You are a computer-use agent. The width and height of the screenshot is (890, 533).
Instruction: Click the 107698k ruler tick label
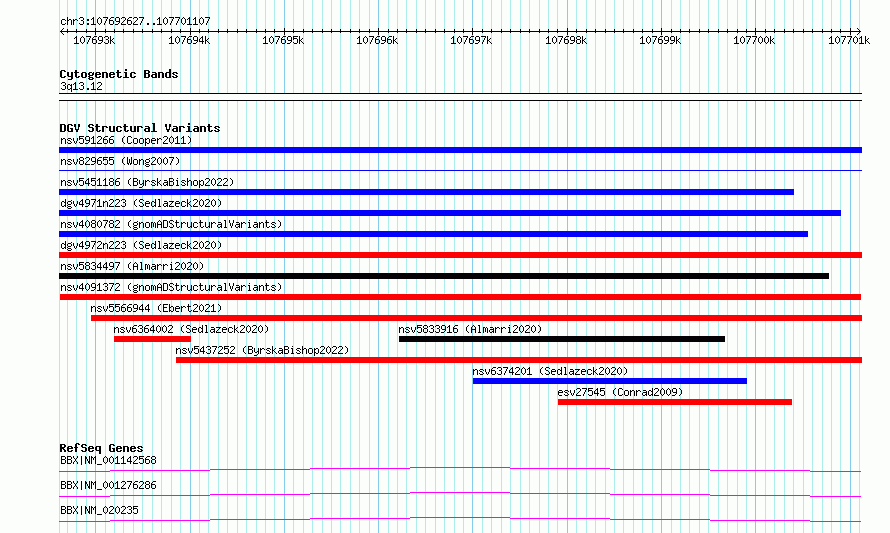point(566,40)
